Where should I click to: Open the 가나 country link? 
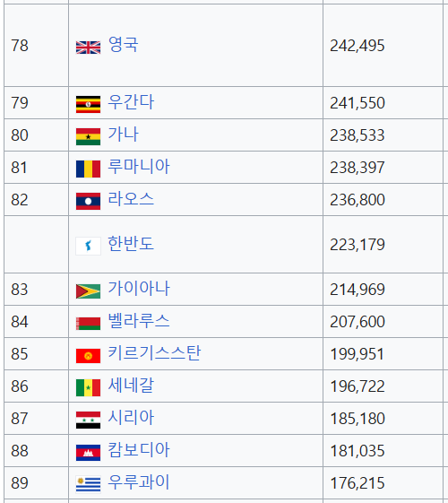(124, 134)
